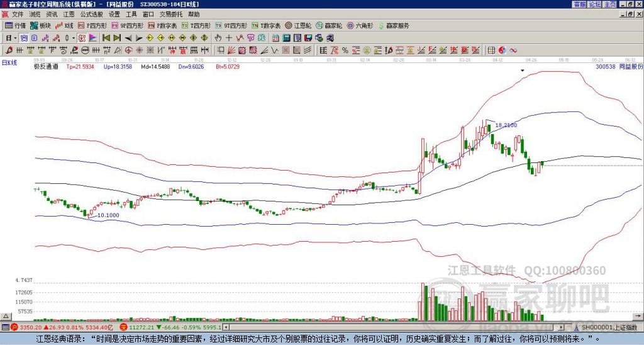
Task: Switch to the K线 chart view
Action: (x=64, y=25)
